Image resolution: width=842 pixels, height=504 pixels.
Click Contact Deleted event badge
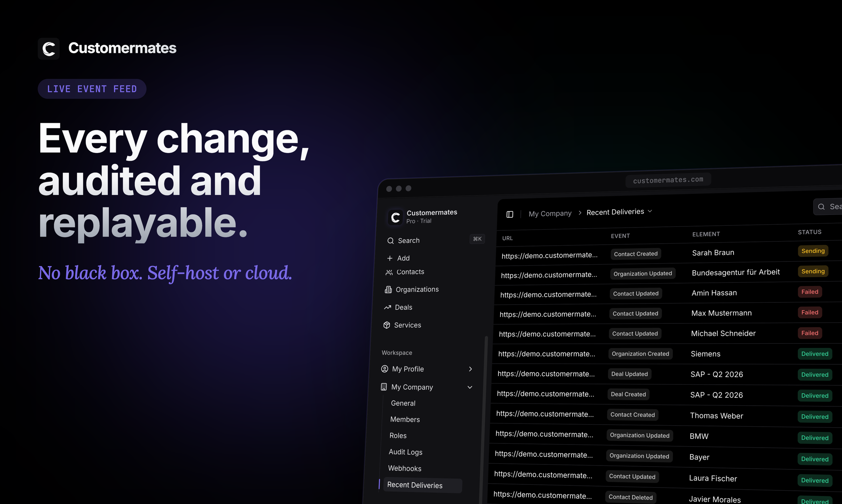[630, 497]
